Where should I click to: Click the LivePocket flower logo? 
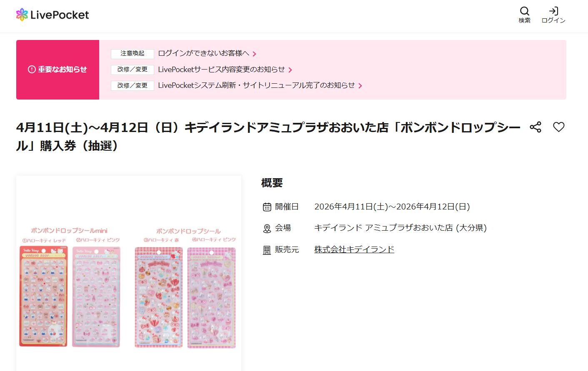(22, 15)
